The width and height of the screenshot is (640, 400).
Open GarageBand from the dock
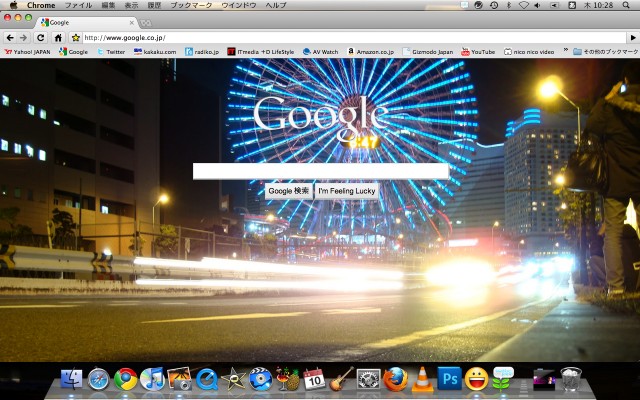coord(341,379)
